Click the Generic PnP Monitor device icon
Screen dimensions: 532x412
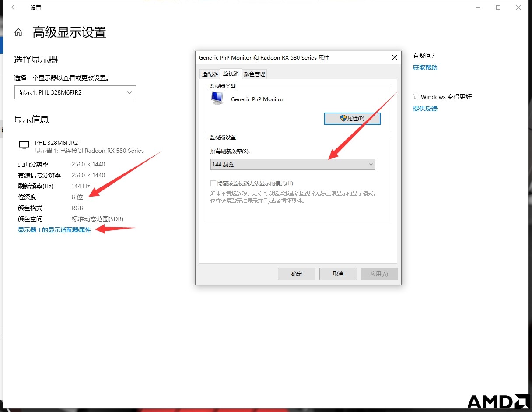tap(217, 98)
